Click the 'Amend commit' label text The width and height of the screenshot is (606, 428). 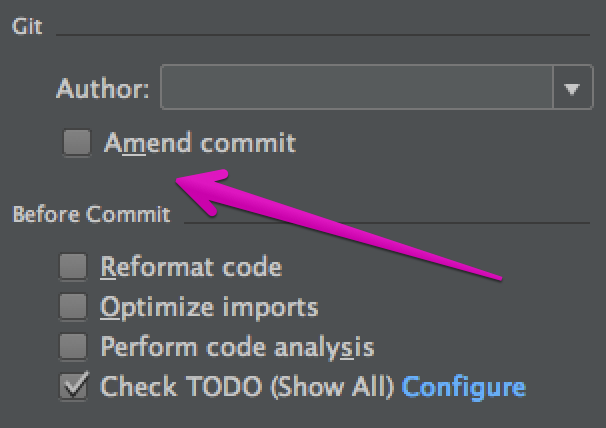tap(200, 143)
